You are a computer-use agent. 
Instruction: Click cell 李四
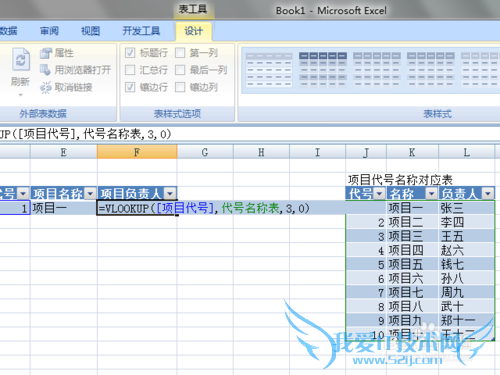(467, 222)
